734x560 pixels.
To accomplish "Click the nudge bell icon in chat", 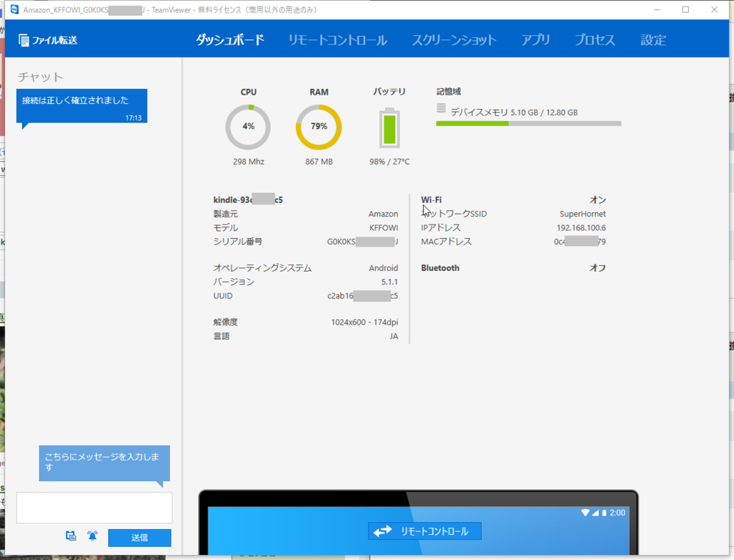I will point(92,536).
